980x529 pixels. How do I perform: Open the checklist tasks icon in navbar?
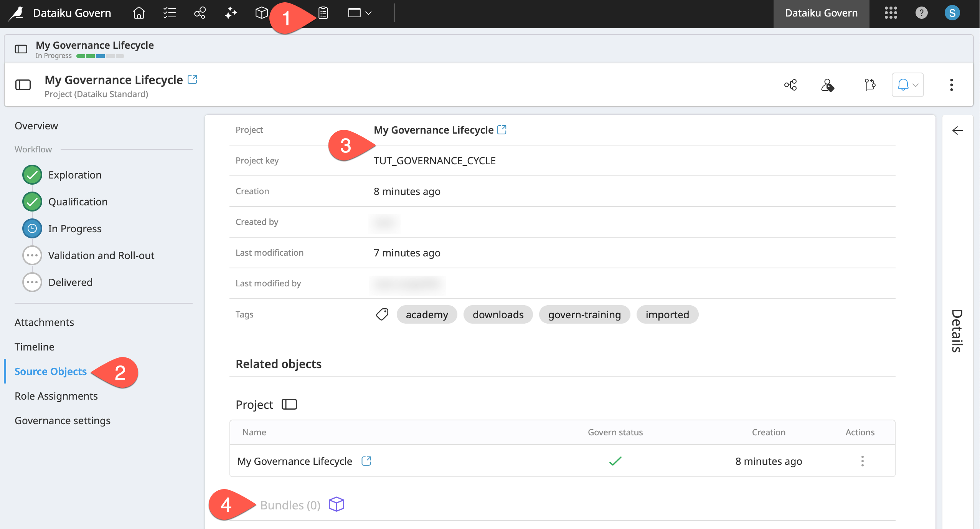[169, 13]
